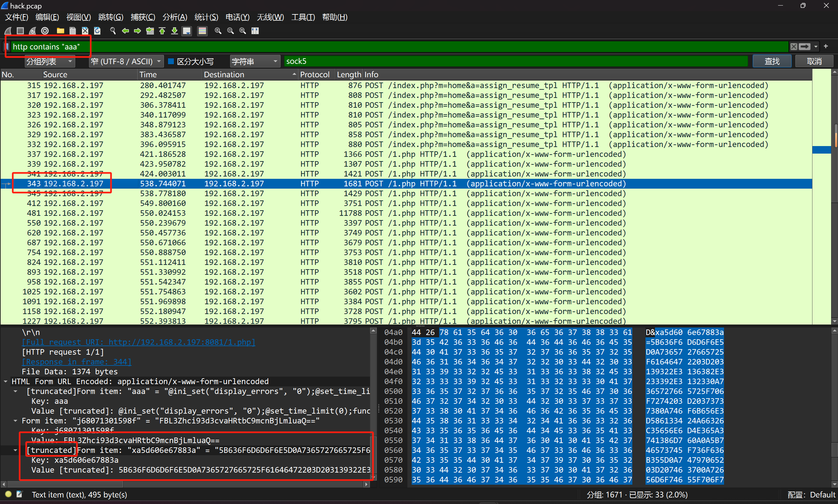Viewport: 838px width, 504px height.
Task: Click hex row at offset 0500
Action: tap(553, 391)
